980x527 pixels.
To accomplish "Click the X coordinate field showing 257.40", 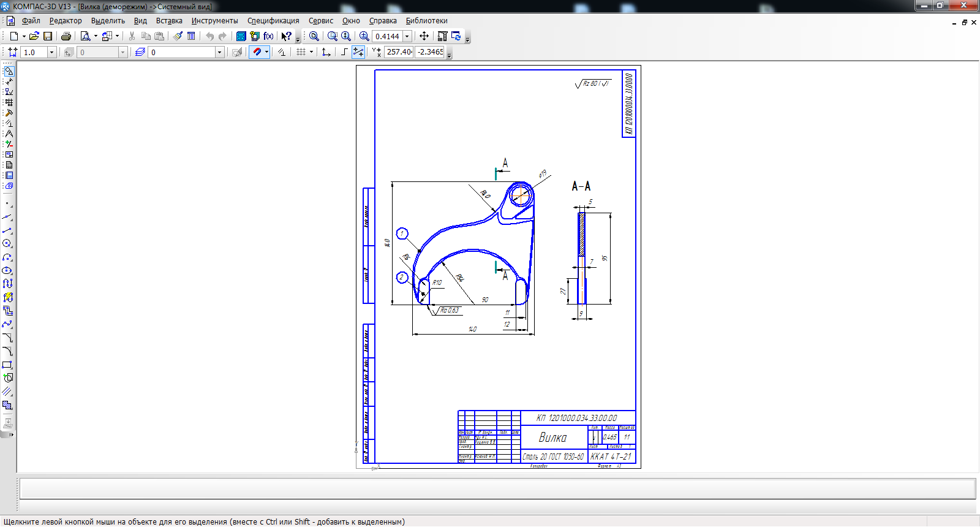I will (x=399, y=52).
